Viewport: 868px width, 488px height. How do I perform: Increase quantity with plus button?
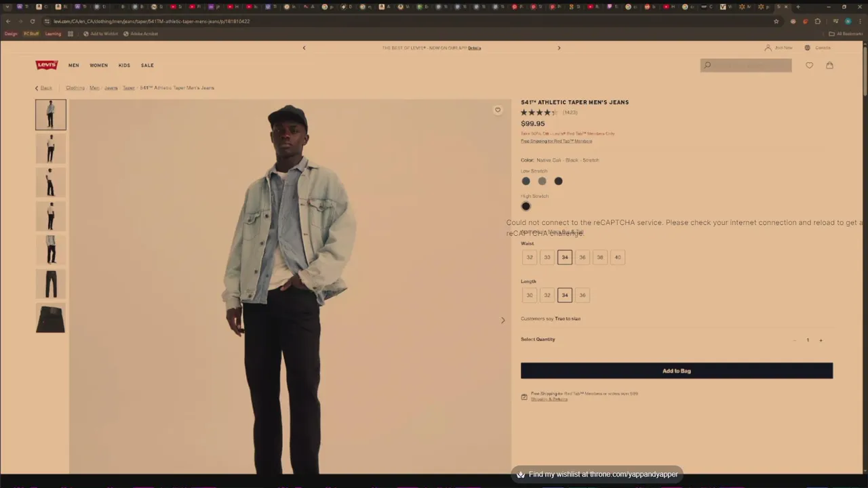(x=821, y=340)
